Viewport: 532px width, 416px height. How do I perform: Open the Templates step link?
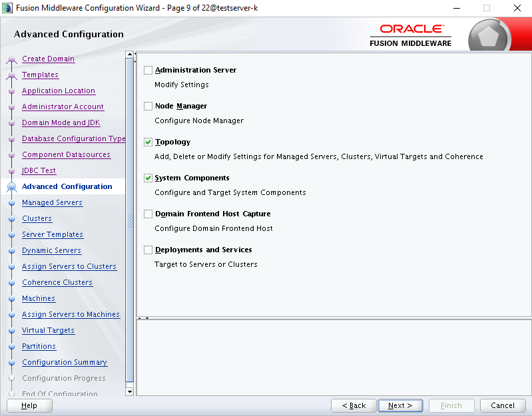41,75
